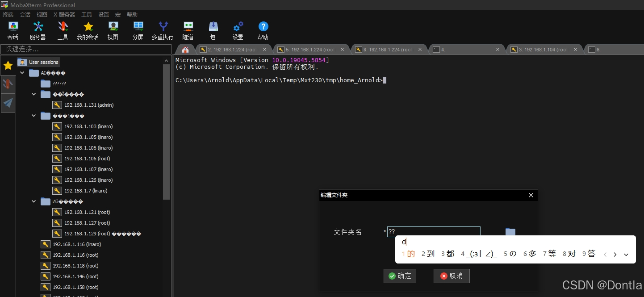Open the 工具 toolbar icon
Screen dimensions: 644x297
[x=63, y=31]
